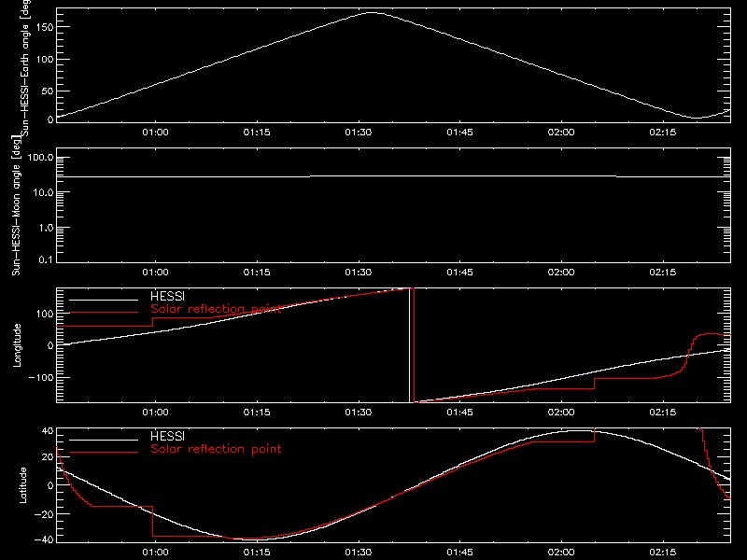
Task: Click 01:00 tick label under Moon angle plot
Action: (155, 273)
